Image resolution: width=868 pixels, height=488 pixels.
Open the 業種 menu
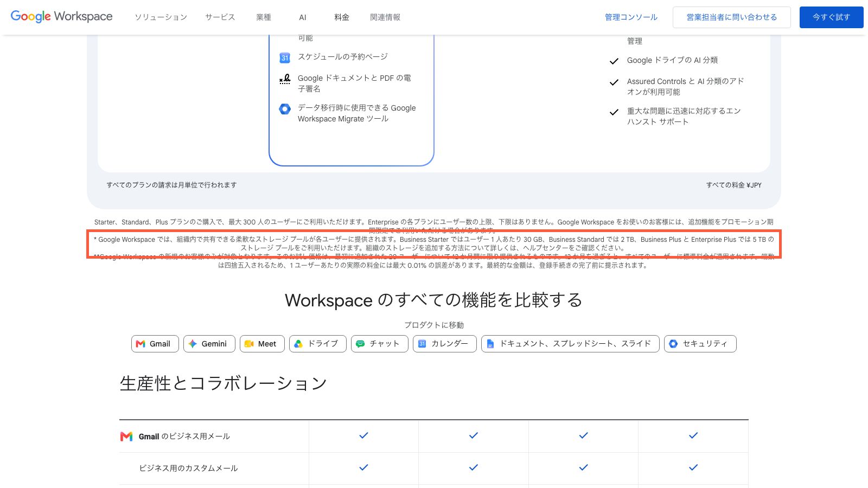point(264,17)
